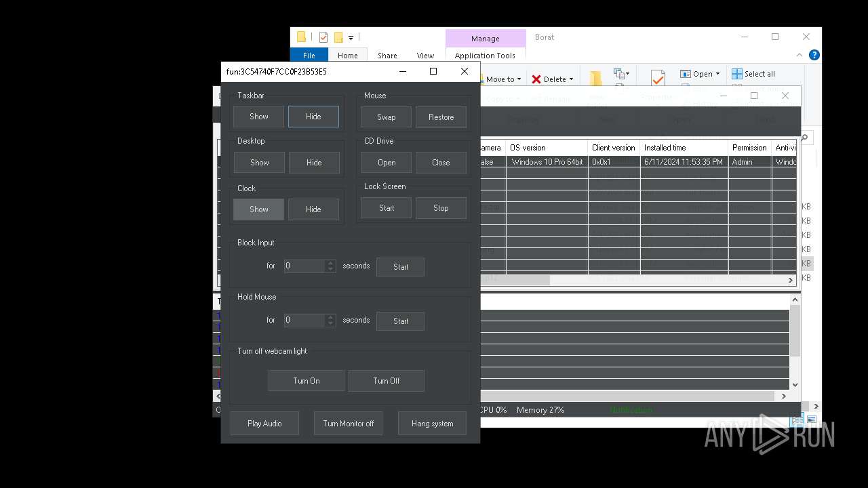Switch Explorer to Large icons view
This screenshot has height=488, width=868.
(812, 420)
